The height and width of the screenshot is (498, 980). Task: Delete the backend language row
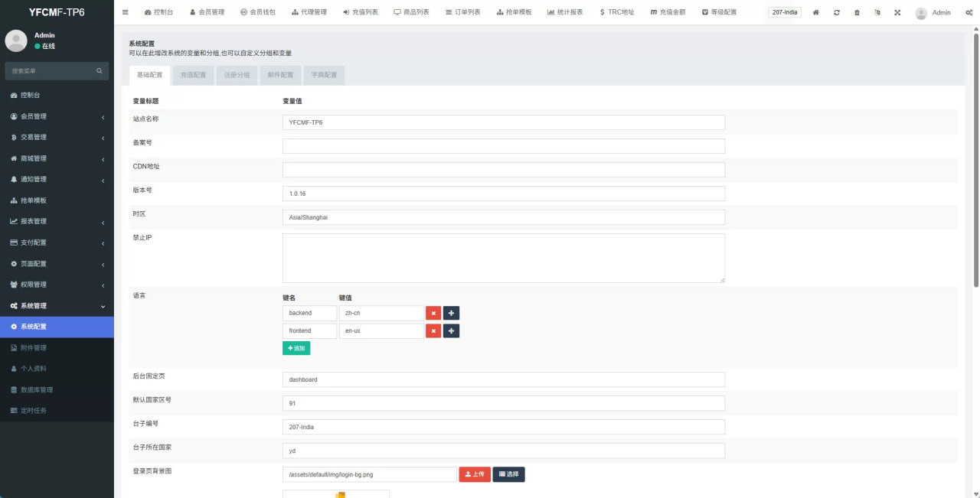433,313
